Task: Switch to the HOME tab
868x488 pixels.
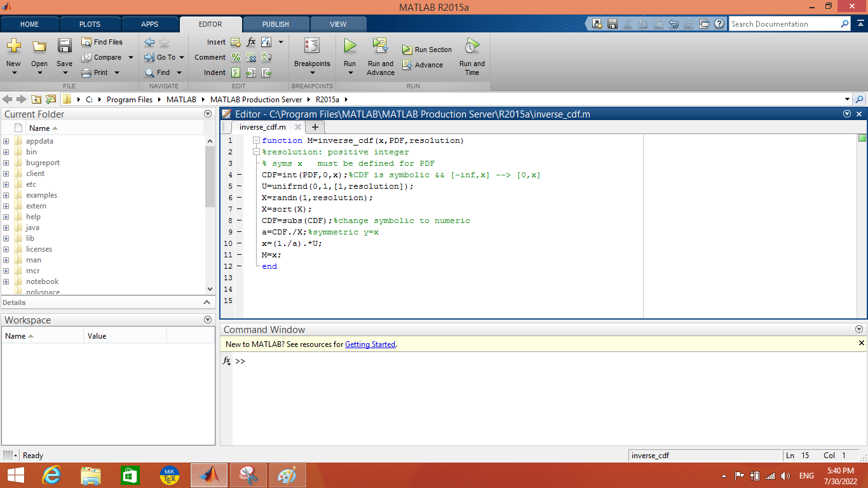Action: [x=30, y=24]
